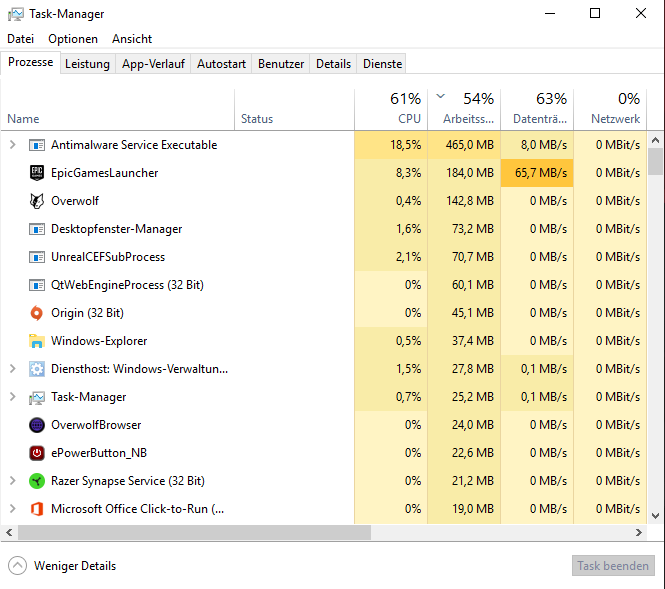The image size is (665, 589).
Task: Click the ePowerButton_NB red icon
Action: pos(37,453)
